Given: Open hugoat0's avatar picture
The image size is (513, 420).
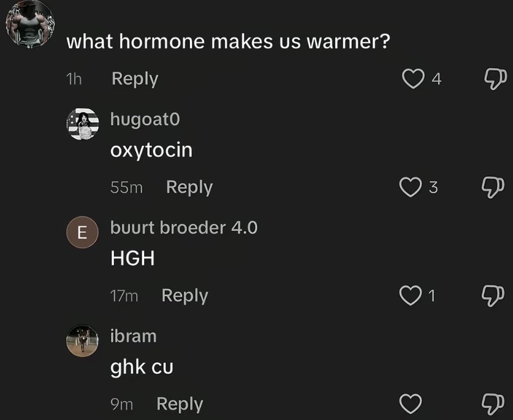Looking at the screenshot, I should click(x=83, y=124).
